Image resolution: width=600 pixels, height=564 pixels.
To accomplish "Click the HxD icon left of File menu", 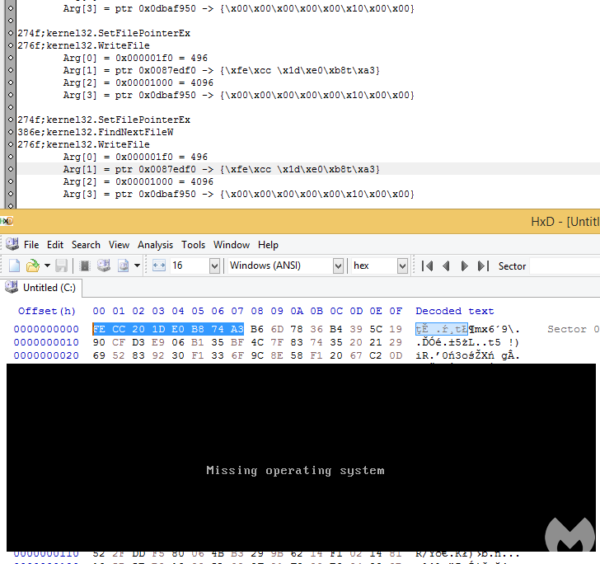I will [x=12, y=244].
